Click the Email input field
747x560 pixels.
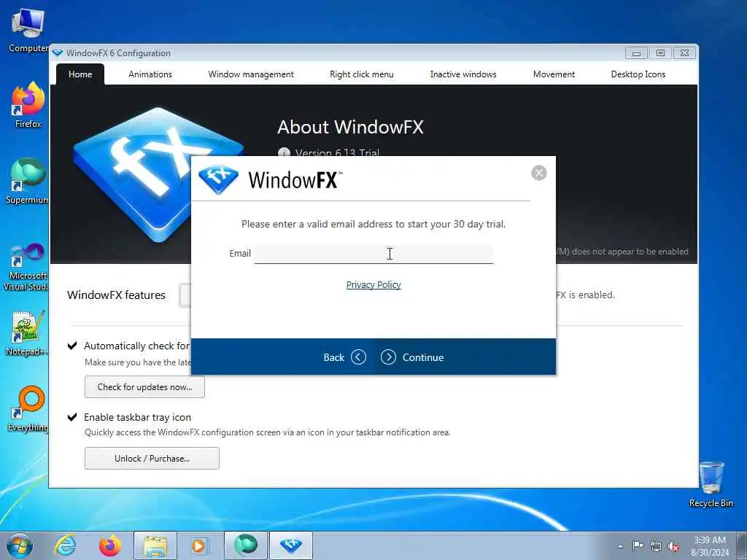[x=373, y=254]
